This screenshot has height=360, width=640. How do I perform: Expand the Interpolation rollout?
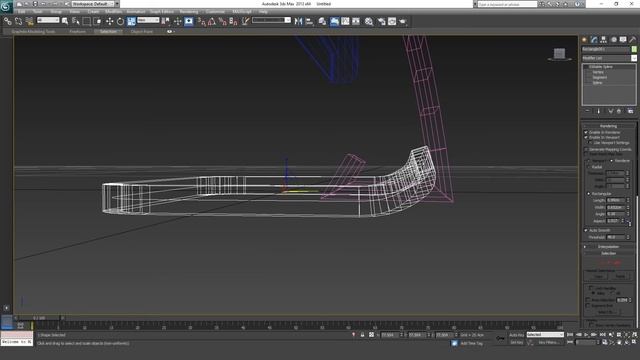608,247
